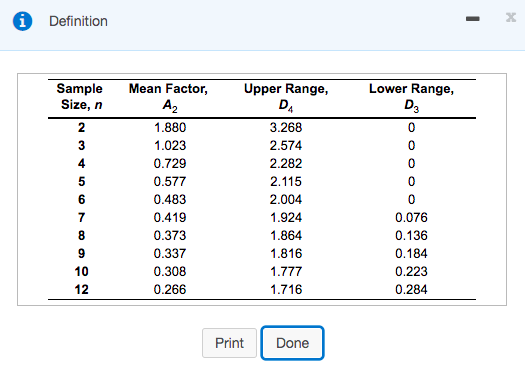Select the value 1.880 in the table
Image resolution: width=525 pixels, height=366 pixels.
point(170,128)
